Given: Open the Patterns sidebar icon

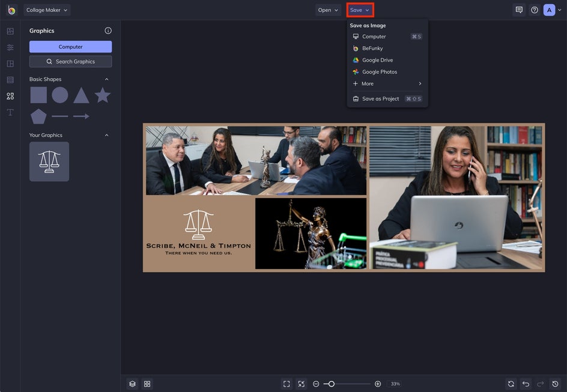Looking at the screenshot, I should (x=10, y=80).
